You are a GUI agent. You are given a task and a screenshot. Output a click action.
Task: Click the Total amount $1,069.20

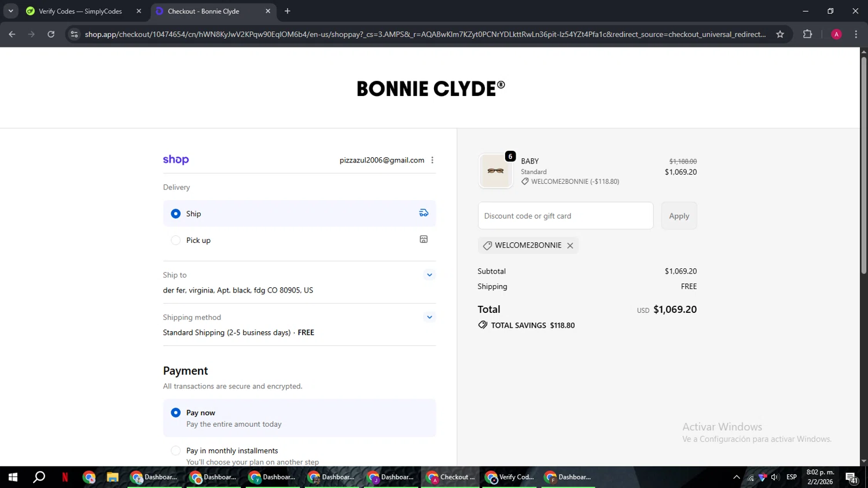[675, 309]
